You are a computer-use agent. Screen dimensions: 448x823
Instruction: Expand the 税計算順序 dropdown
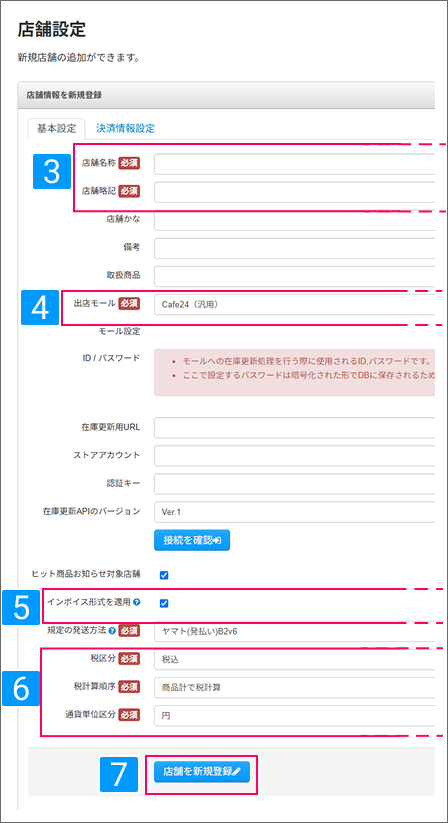click(294, 687)
